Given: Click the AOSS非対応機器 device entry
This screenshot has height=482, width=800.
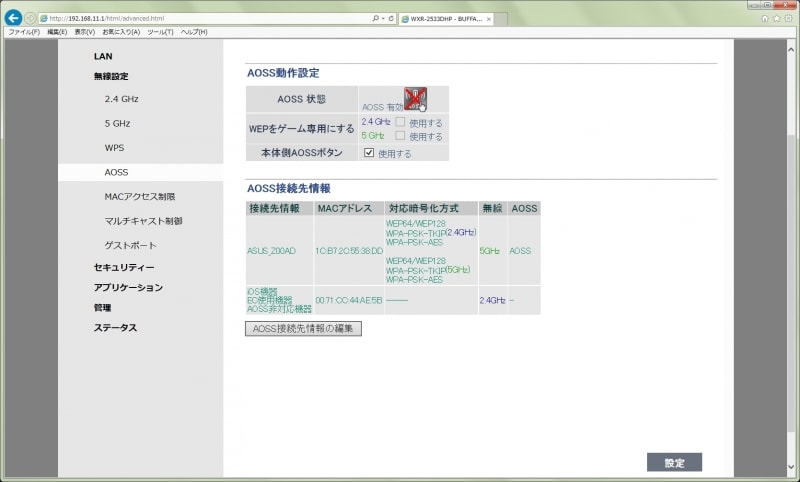Looking at the screenshot, I should (279, 309).
